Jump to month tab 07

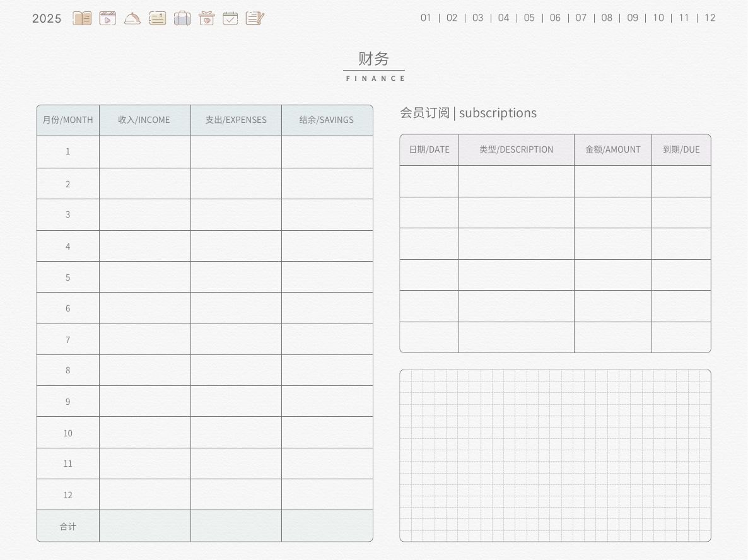click(x=581, y=18)
